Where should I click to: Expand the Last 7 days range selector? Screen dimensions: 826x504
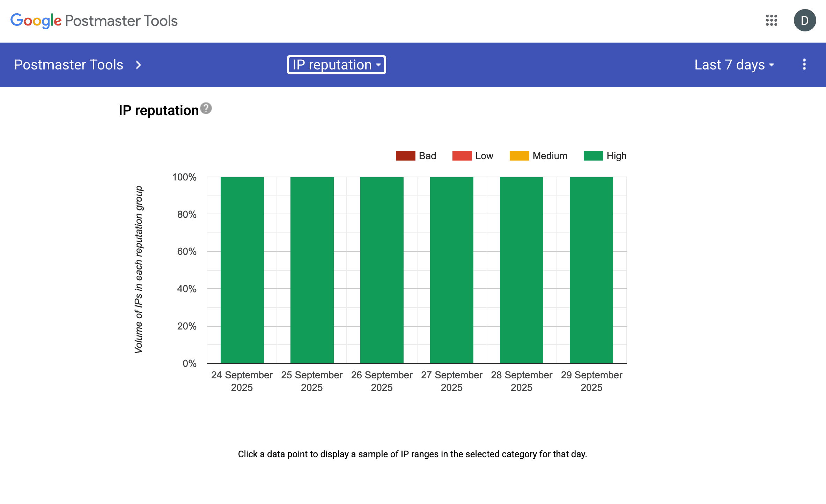coord(734,65)
